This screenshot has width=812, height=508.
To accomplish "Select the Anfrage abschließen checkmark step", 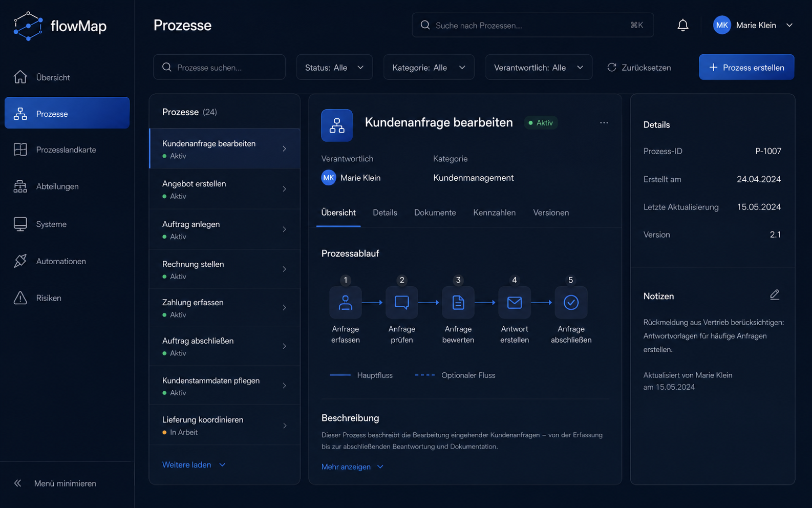I will click(x=571, y=303).
